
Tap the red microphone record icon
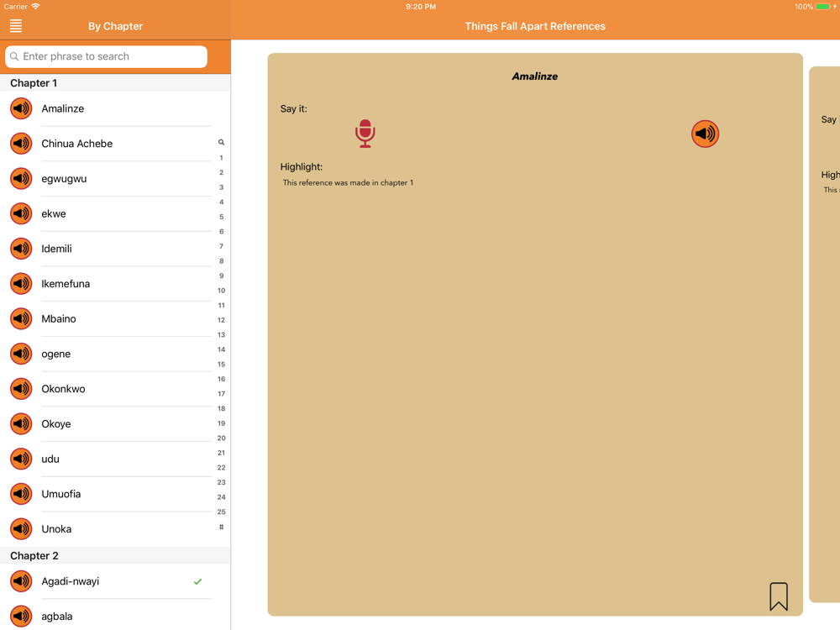click(365, 134)
